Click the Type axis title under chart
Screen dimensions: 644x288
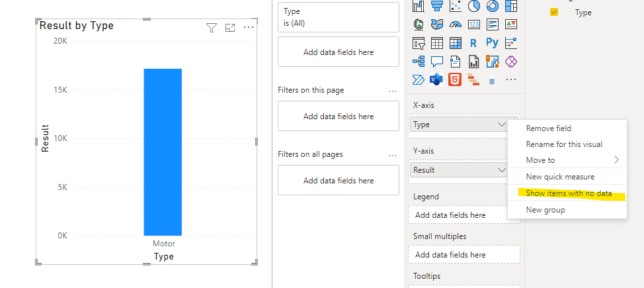(x=163, y=257)
